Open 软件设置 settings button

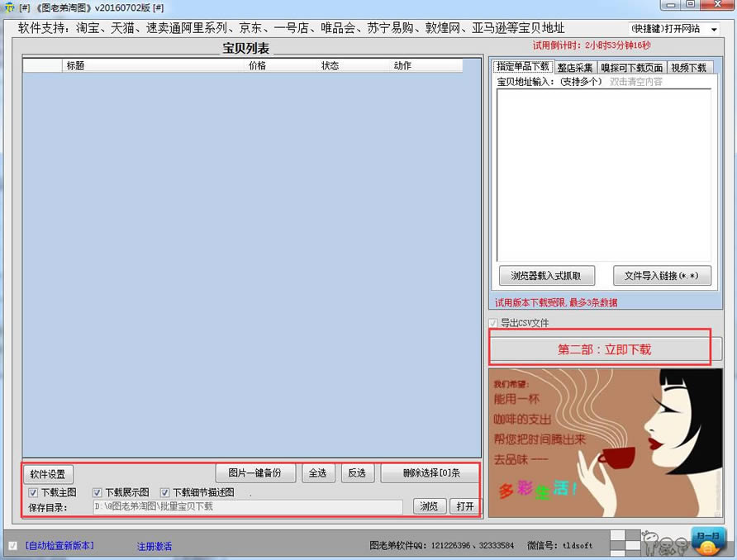48,474
